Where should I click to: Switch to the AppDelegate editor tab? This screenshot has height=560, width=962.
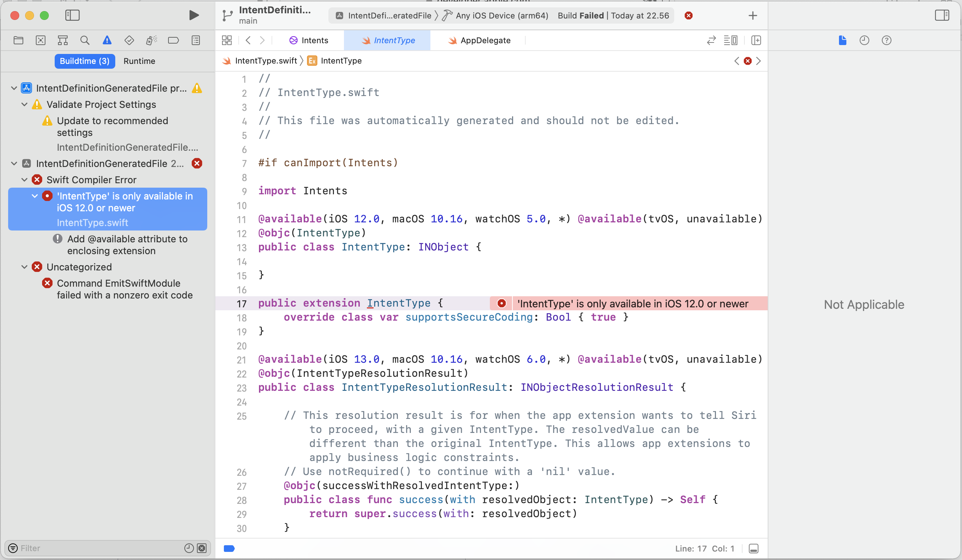coord(485,41)
